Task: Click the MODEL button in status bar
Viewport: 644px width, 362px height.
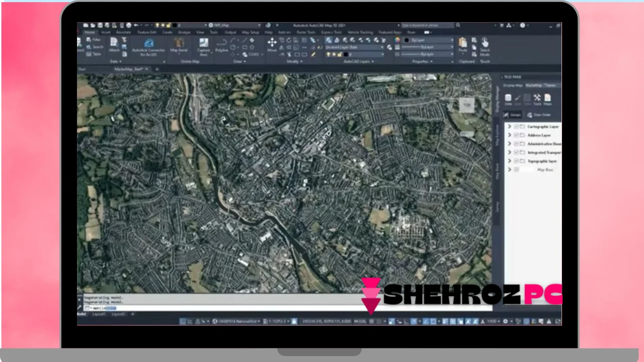Action: click(x=360, y=321)
